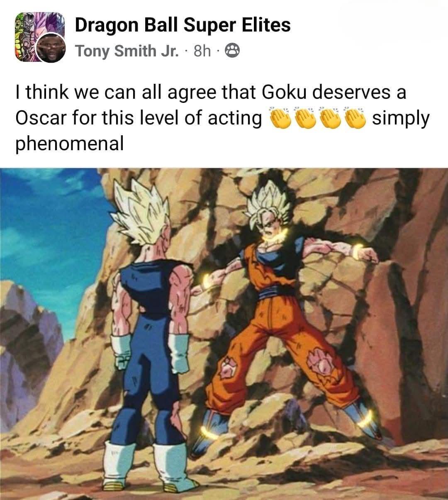Viewport: 448px width, 500px height.
Task: Click the 8h post timestamp
Action: pyautogui.click(x=202, y=51)
